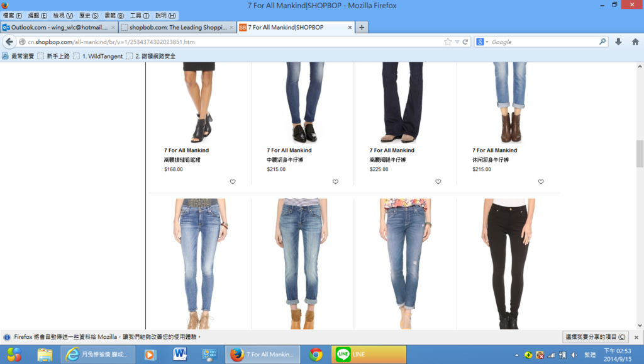Open Microsoft Word from the taskbar

(x=180, y=354)
